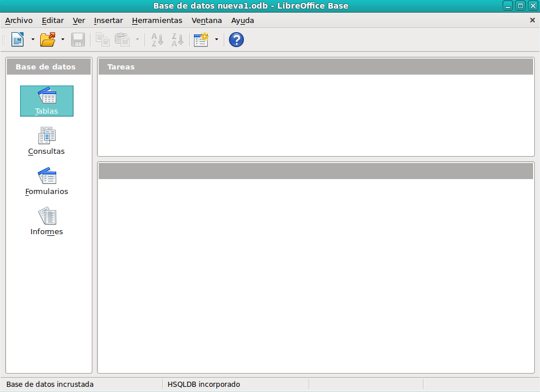Click the Tareas panel header
Image resolution: width=540 pixels, height=392 pixels.
click(316, 67)
